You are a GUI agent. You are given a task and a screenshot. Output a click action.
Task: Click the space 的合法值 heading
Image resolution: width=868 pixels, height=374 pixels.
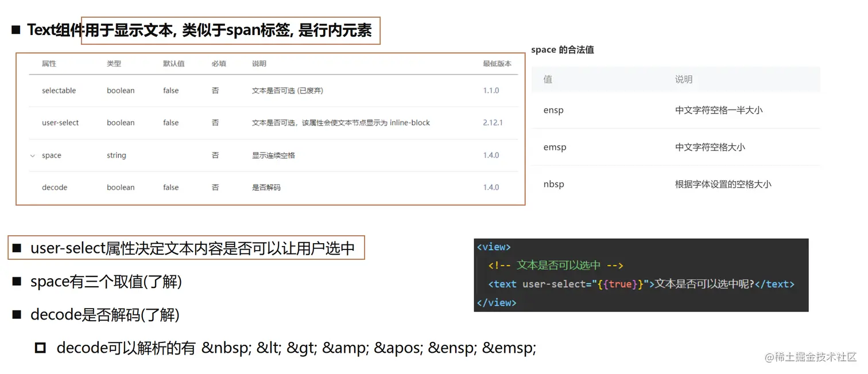coord(563,50)
